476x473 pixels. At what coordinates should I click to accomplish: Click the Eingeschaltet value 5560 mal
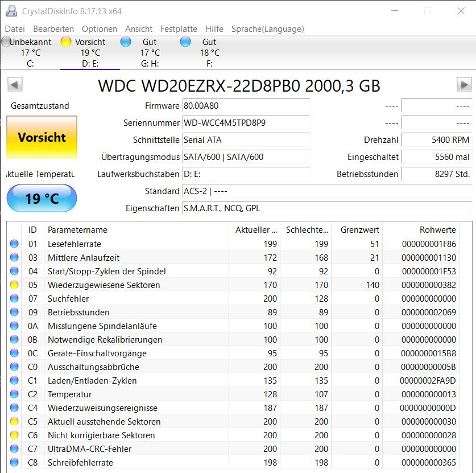click(x=437, y=157)
